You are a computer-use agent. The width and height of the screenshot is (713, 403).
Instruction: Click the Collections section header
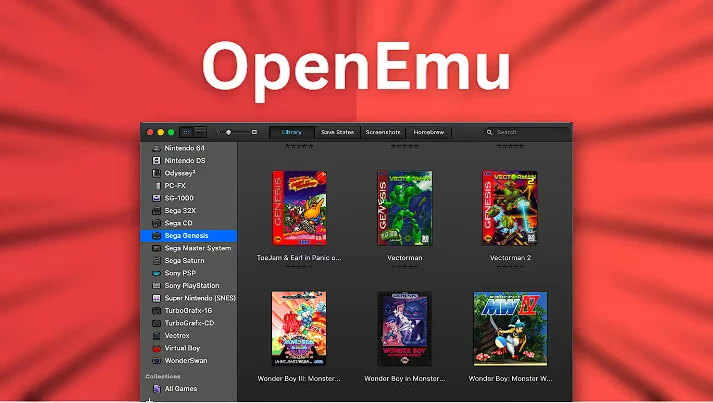(x=163, y=377)
